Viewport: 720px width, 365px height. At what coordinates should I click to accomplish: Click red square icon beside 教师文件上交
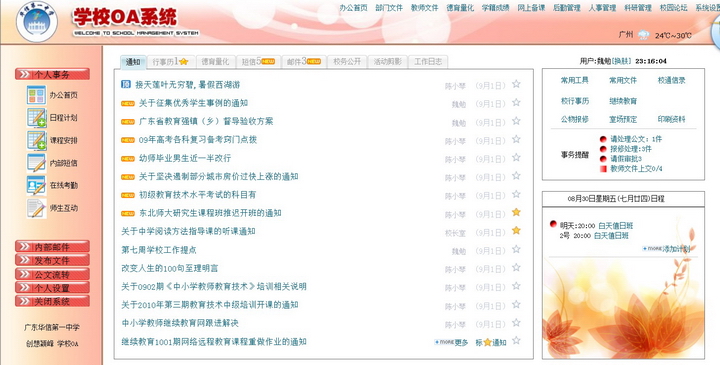603,169
